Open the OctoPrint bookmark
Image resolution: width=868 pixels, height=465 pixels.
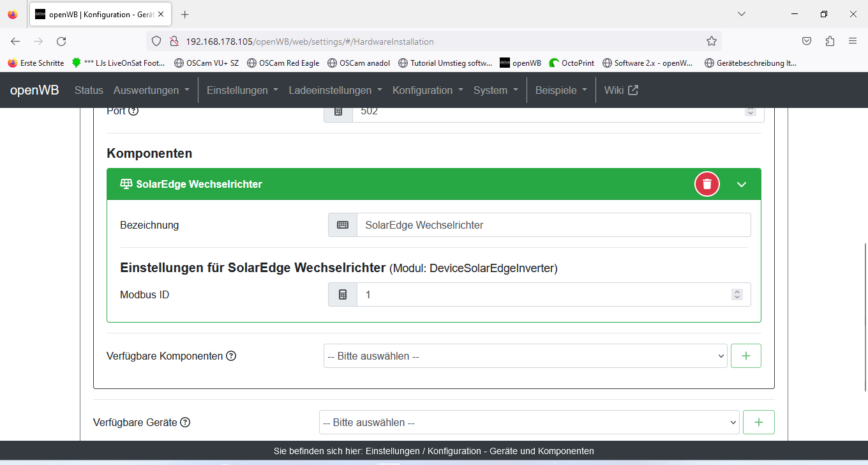click(572, 63)
